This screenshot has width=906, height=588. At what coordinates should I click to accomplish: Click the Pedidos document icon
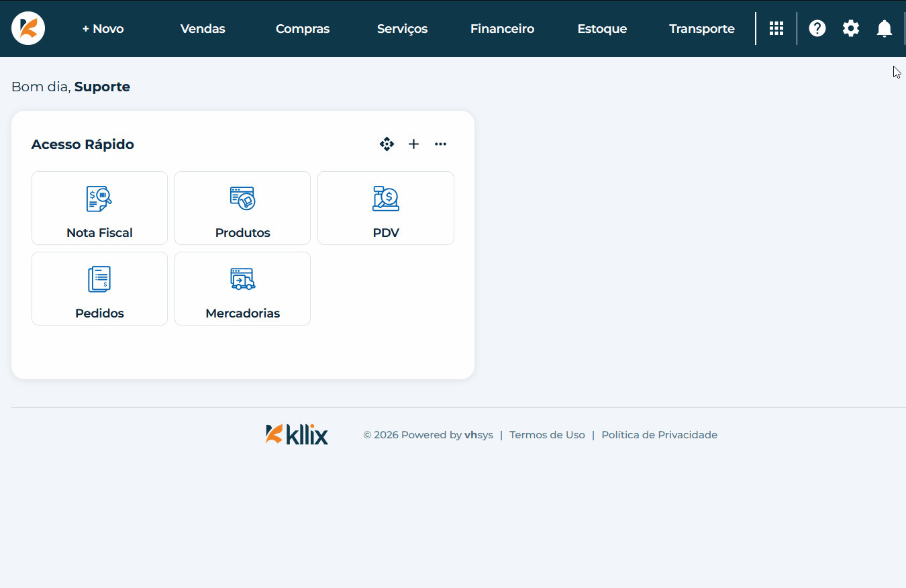pos(99,279)
